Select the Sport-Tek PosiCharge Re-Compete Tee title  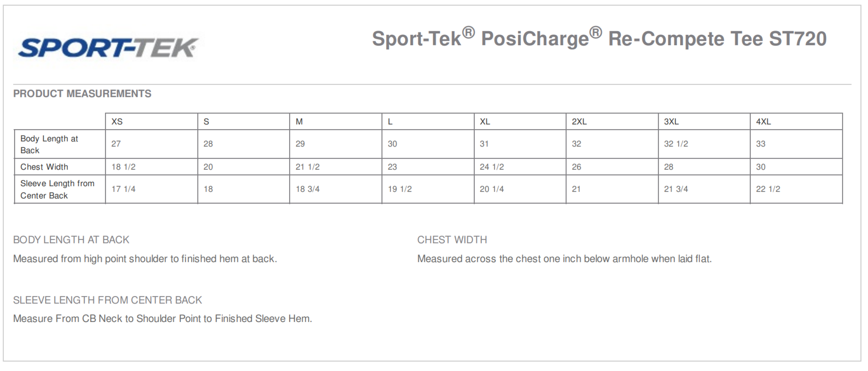click(599, 38)
